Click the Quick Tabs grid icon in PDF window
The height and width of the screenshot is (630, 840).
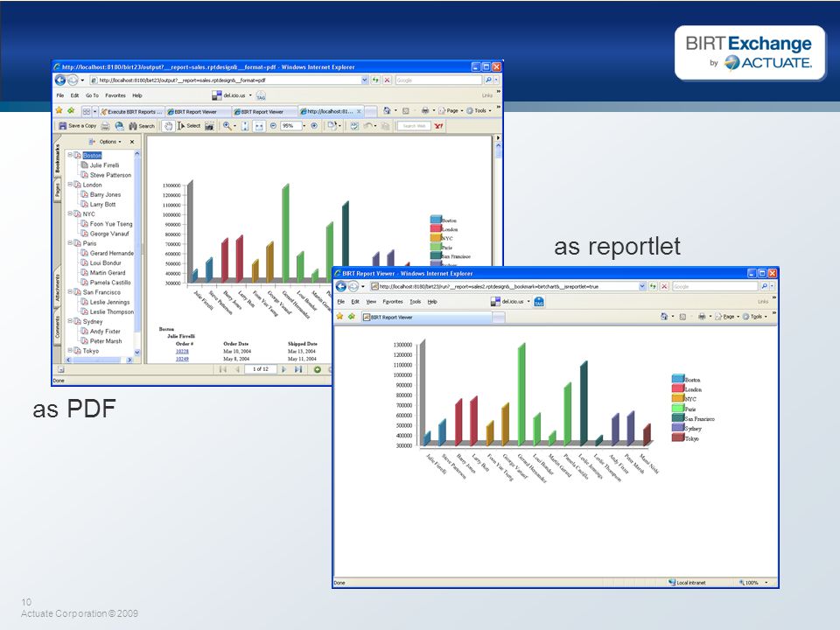[86, 111]
